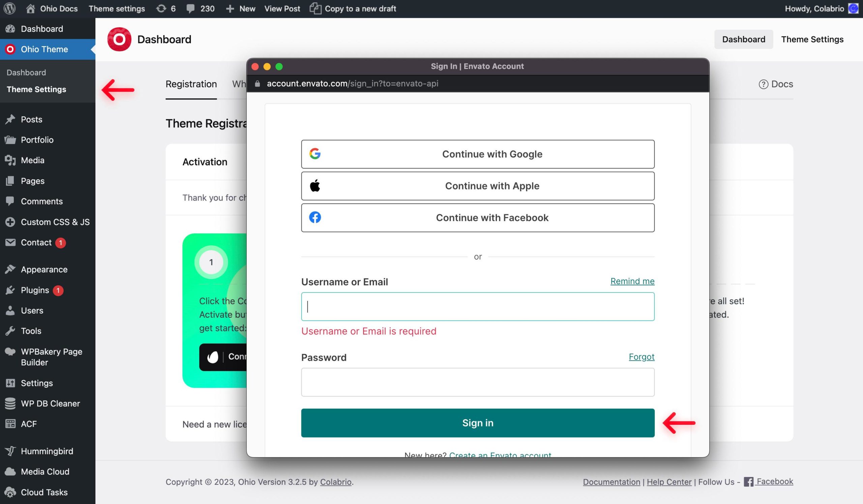
Task: Click the red Ohio logo beside Dashboard title
Action: [x=119, y=39]
